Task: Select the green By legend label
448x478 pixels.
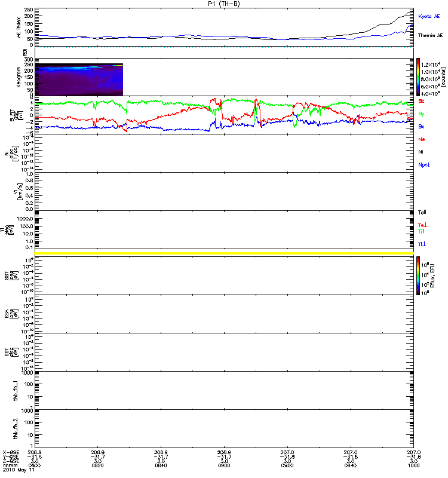Action: (x=421, y=114)
